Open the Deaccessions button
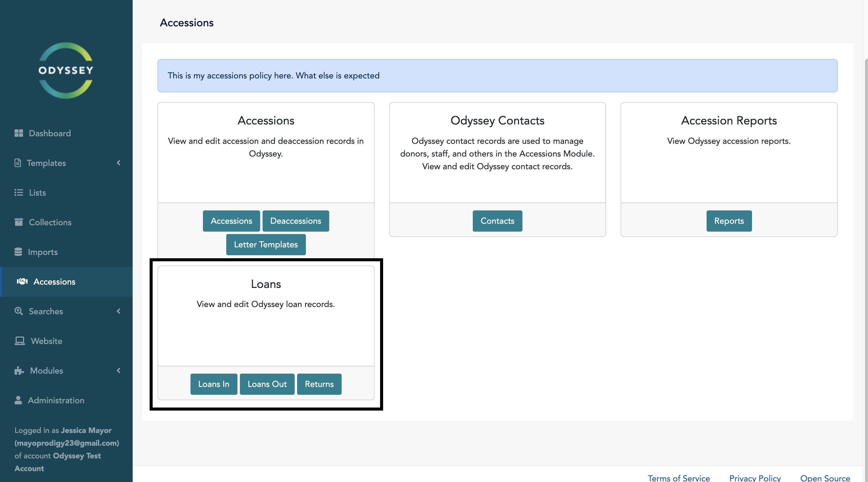 [x=296, y=221]
